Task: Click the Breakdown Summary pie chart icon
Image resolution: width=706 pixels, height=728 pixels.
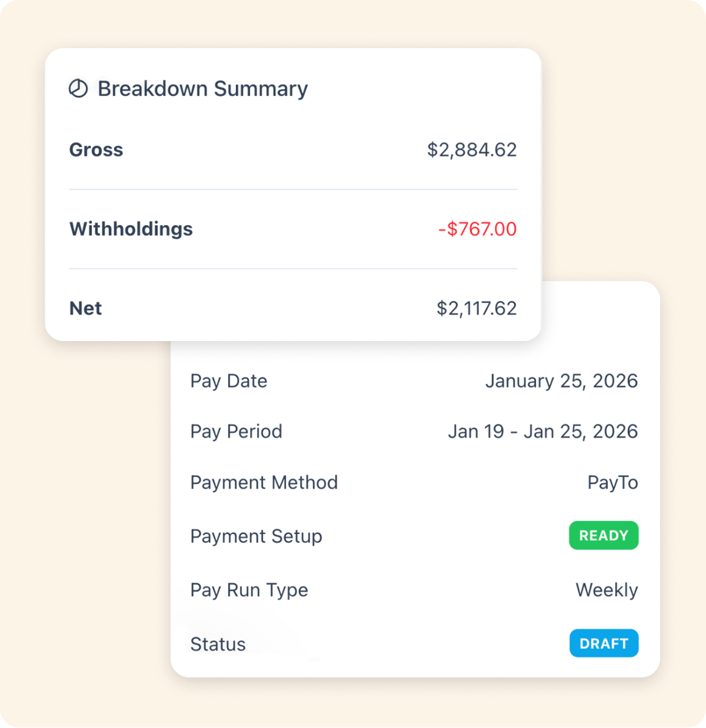Action: (78, 89)
